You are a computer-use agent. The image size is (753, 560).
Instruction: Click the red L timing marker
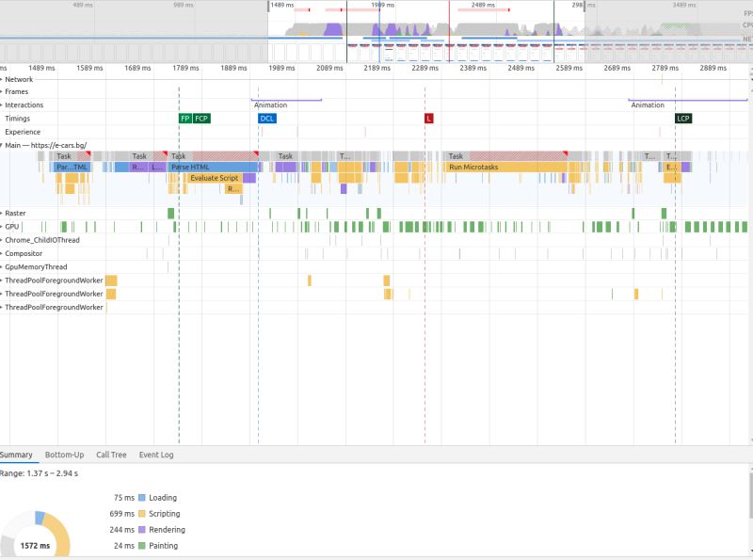tap(430, 119)
